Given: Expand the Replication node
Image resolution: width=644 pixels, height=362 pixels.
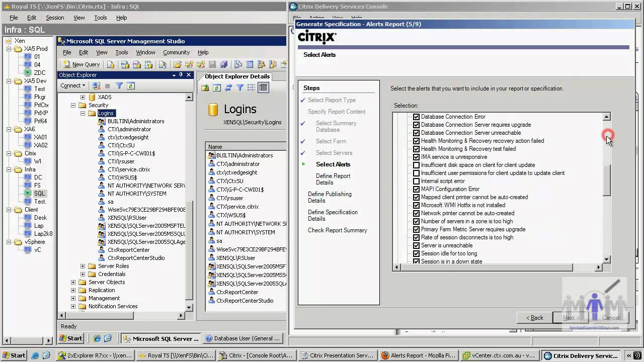Looking at the screenshot, I should point(73,290).
